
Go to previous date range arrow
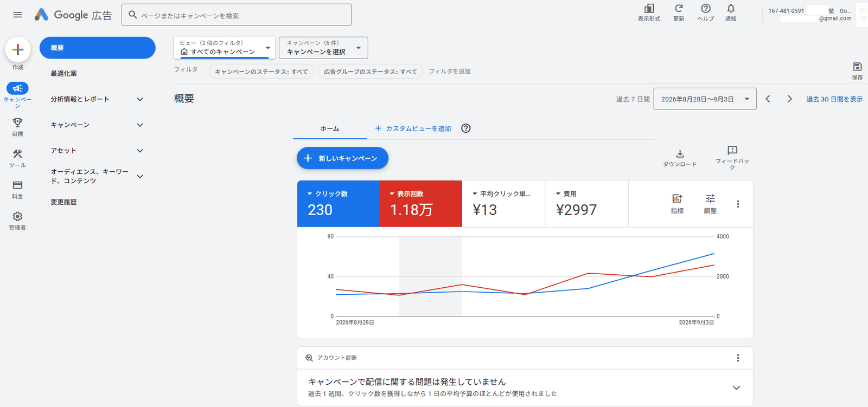coord(768,99)
